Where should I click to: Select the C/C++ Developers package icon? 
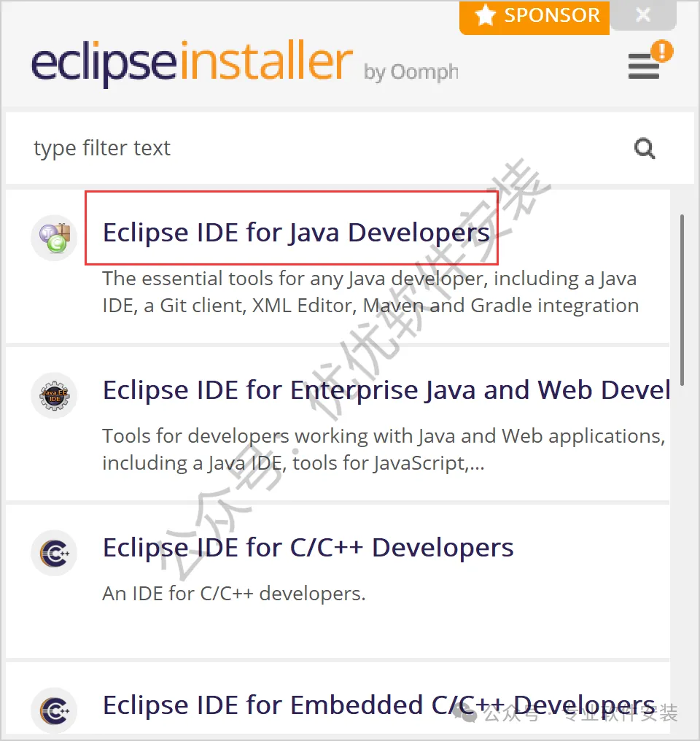tap(54, 553)
